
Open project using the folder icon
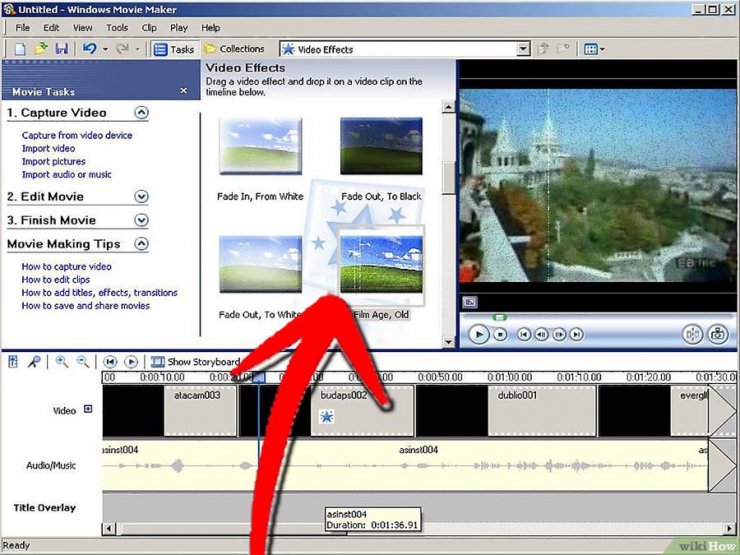(x=41, y=49)
